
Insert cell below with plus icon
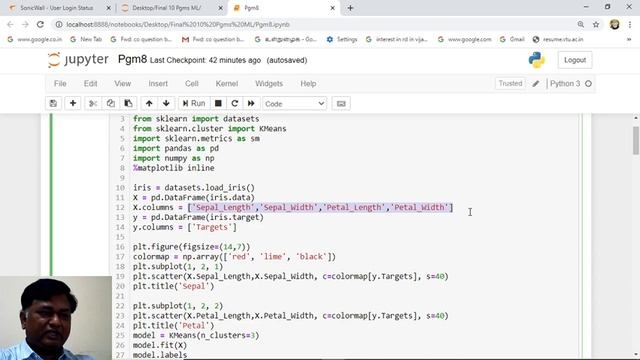(73, 104)
